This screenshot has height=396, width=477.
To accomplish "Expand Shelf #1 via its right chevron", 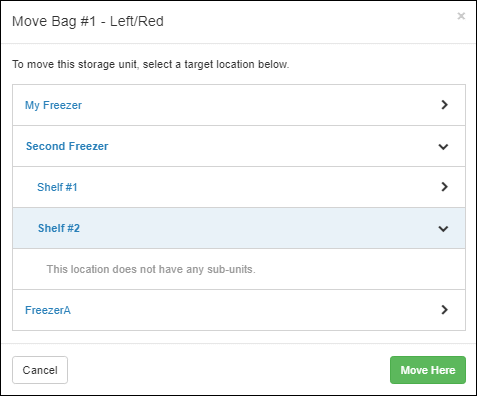I will [444, 187].
